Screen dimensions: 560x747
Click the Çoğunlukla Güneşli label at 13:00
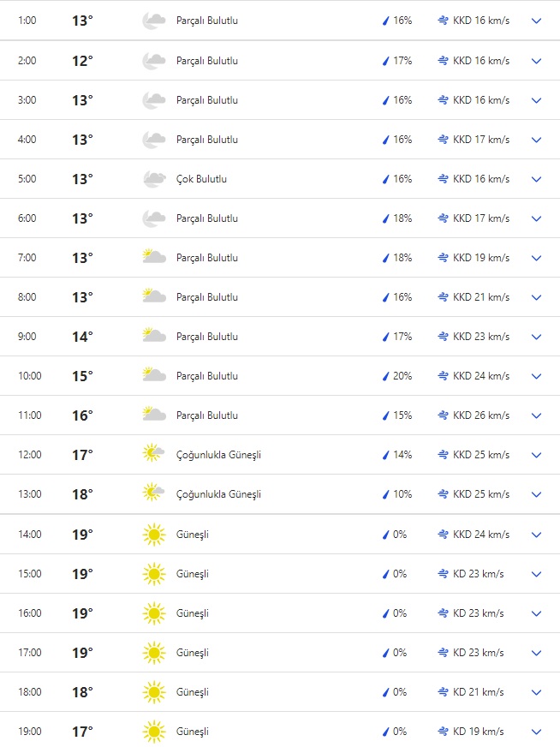point(218,494)
